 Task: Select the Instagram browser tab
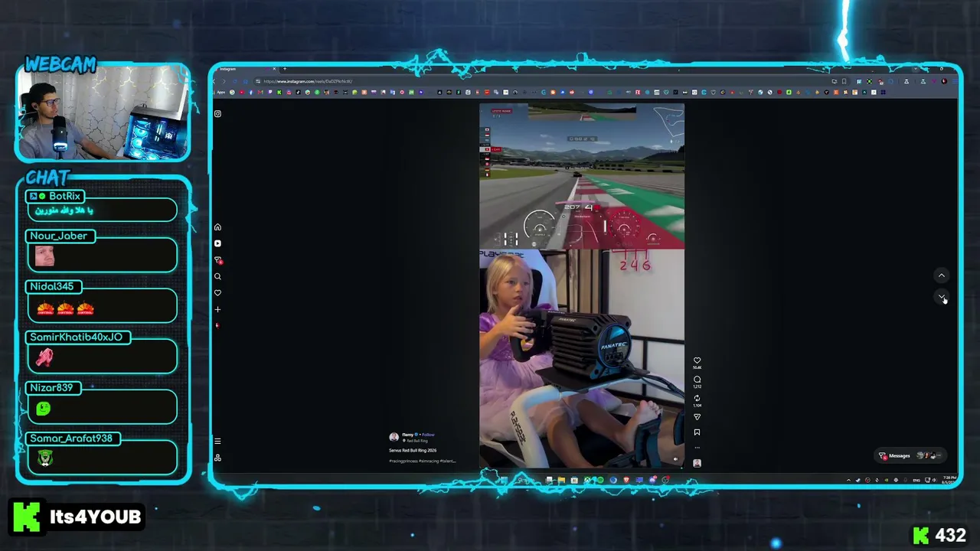[x=247, y=69]
